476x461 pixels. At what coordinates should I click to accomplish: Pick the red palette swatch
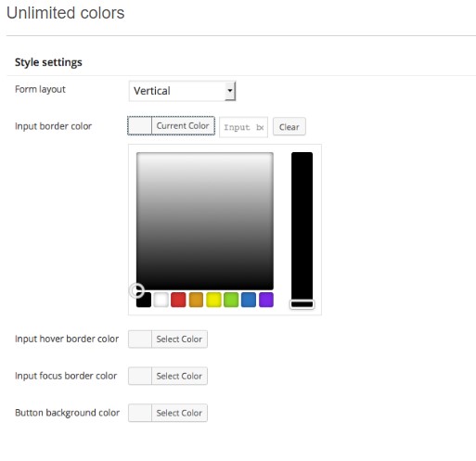(x=178, y=300)
